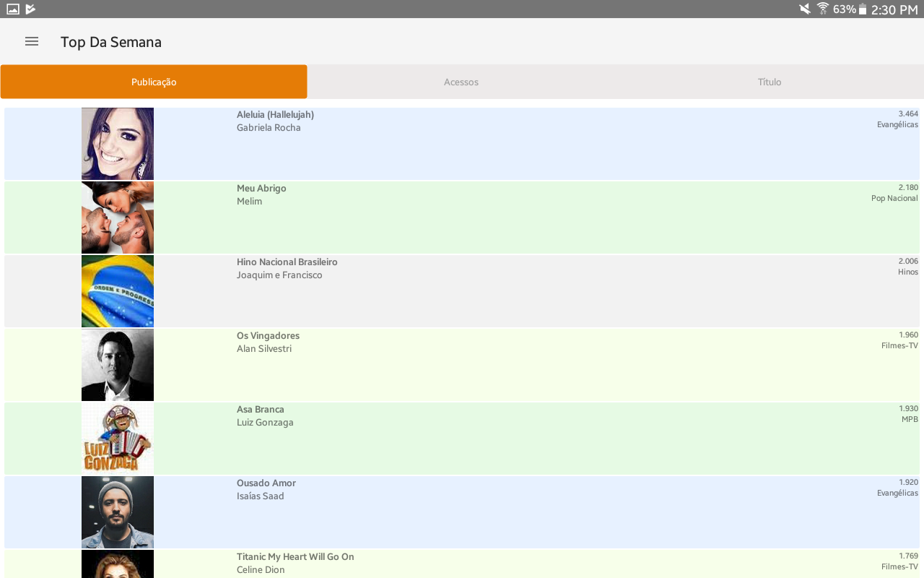Click the MPB genre label

coord(910,420)
